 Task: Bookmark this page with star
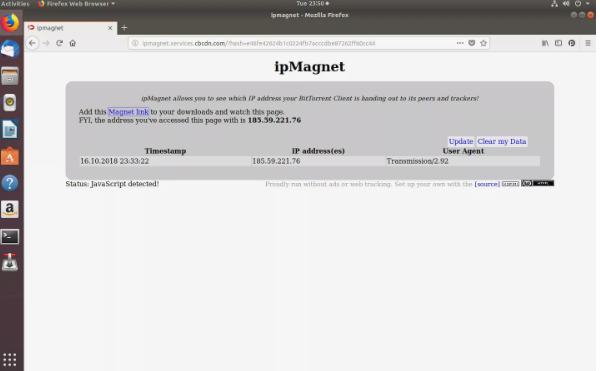484,43
